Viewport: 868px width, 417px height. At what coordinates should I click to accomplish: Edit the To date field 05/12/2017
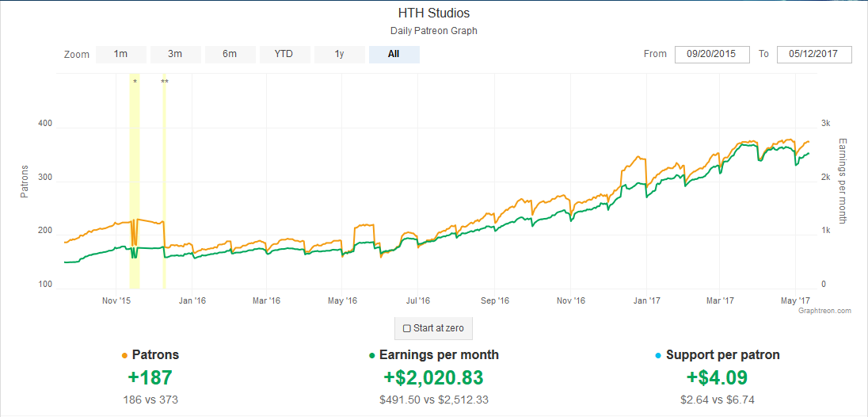(814, 54)
